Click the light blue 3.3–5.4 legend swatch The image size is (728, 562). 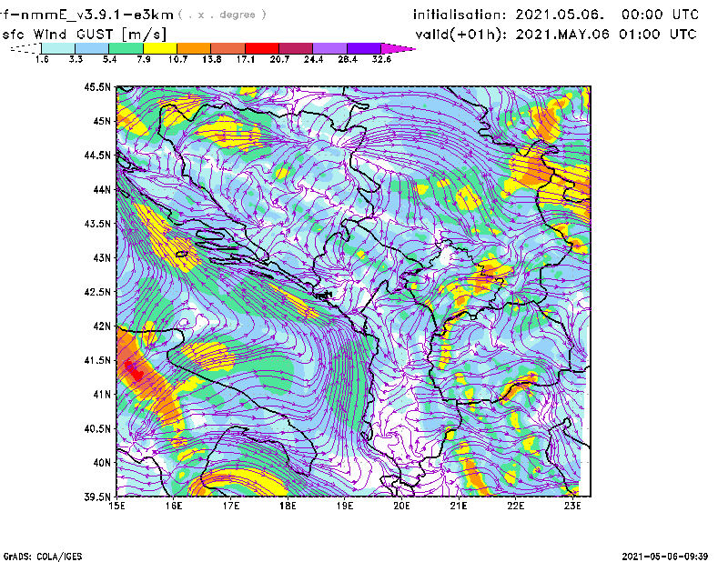point(92,48)
